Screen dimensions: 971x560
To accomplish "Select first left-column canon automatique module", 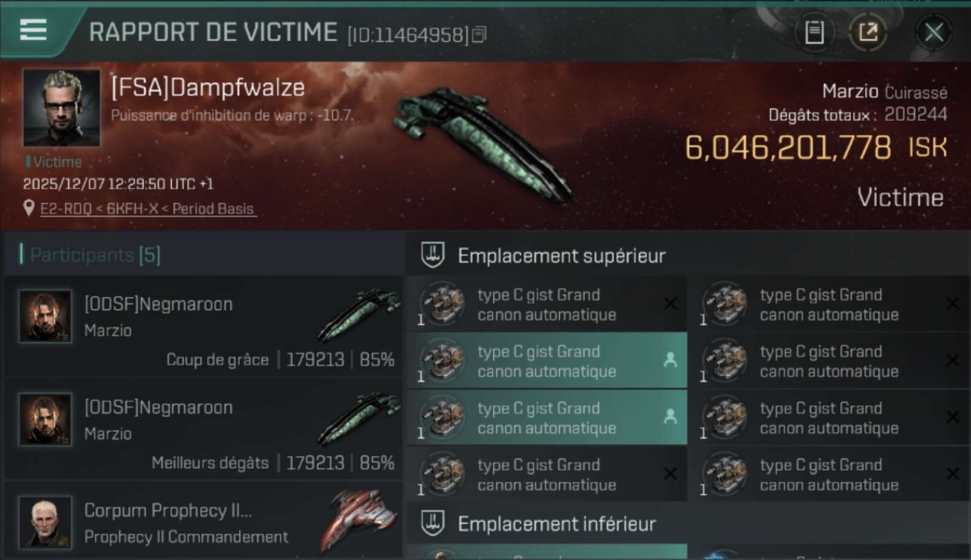I will pyautogui.click(x=547, y=304).
